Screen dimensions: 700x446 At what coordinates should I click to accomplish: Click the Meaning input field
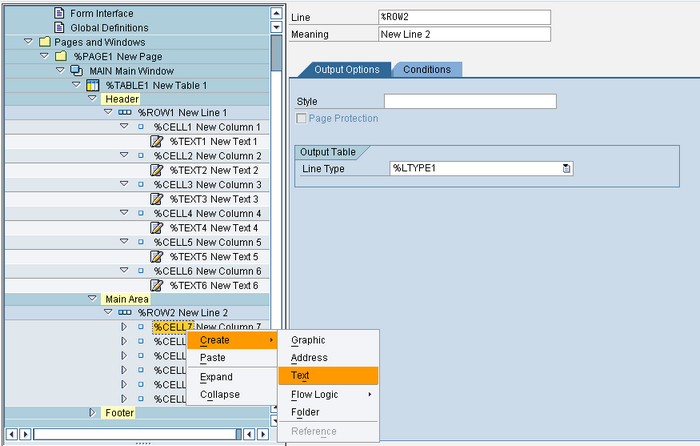coord(464,34)
